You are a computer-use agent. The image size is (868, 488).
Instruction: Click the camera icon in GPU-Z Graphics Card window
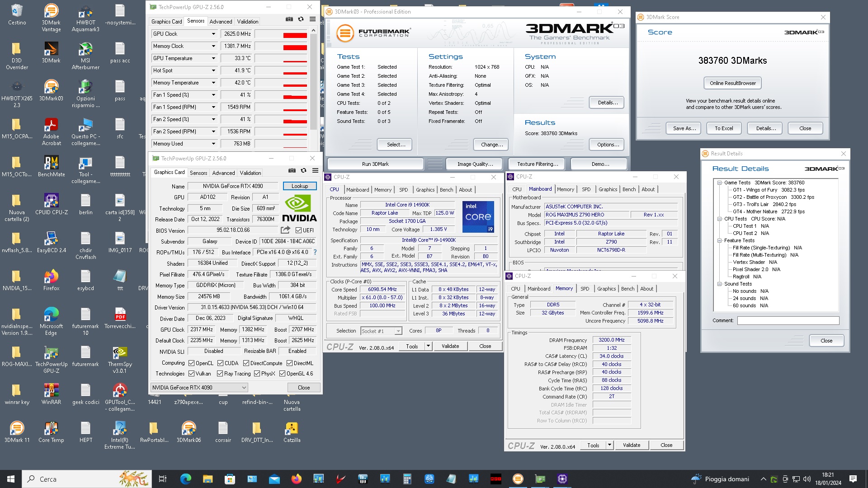click(292, 170)
